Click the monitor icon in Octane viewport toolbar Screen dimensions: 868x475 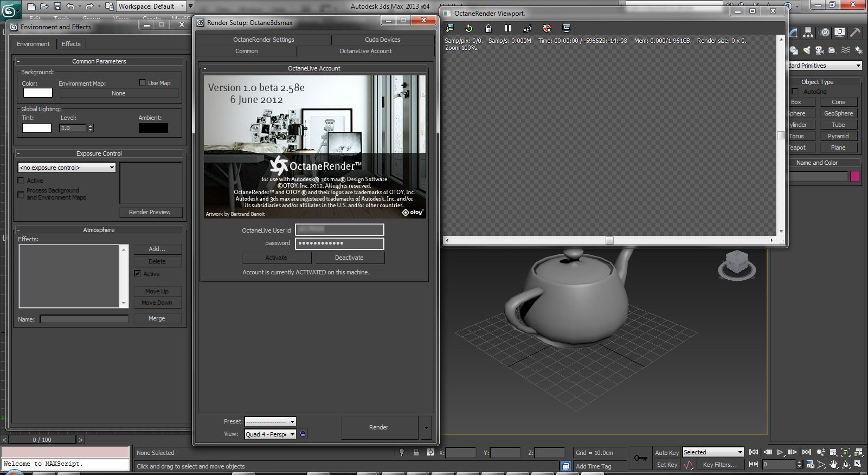pos(567,28)
